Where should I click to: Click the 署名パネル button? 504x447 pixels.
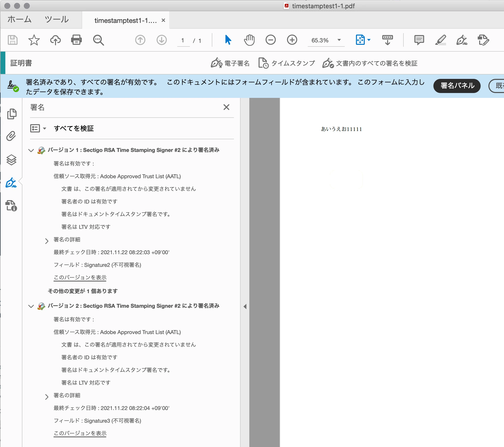457,86
